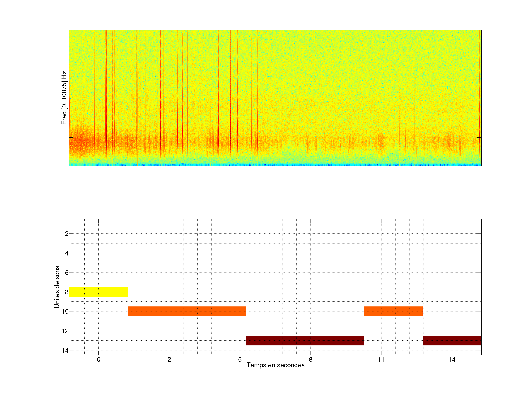Click the y-axis tick label 6
The width and height of the screenshot is (532, 399).
(67, 272)
